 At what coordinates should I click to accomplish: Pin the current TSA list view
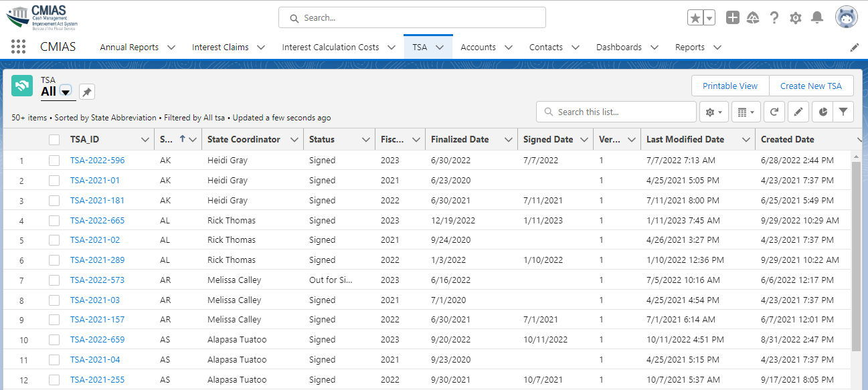coord(87,92)
